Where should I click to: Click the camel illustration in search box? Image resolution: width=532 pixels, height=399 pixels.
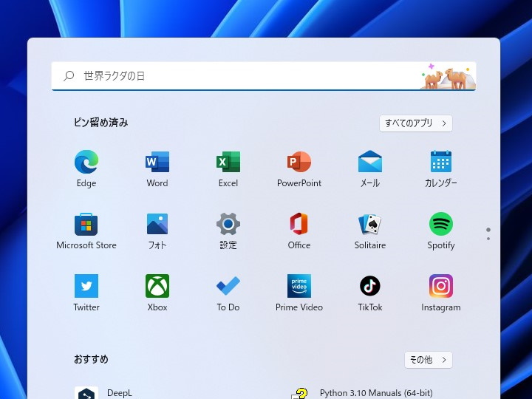click(x=448, y=76)
